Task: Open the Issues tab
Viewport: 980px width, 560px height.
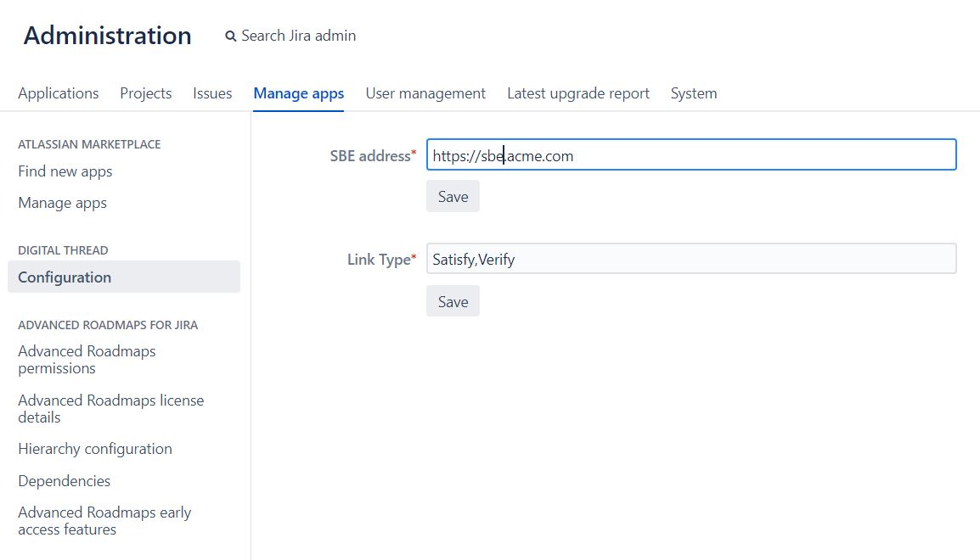Action: click(x=212, y=93)
